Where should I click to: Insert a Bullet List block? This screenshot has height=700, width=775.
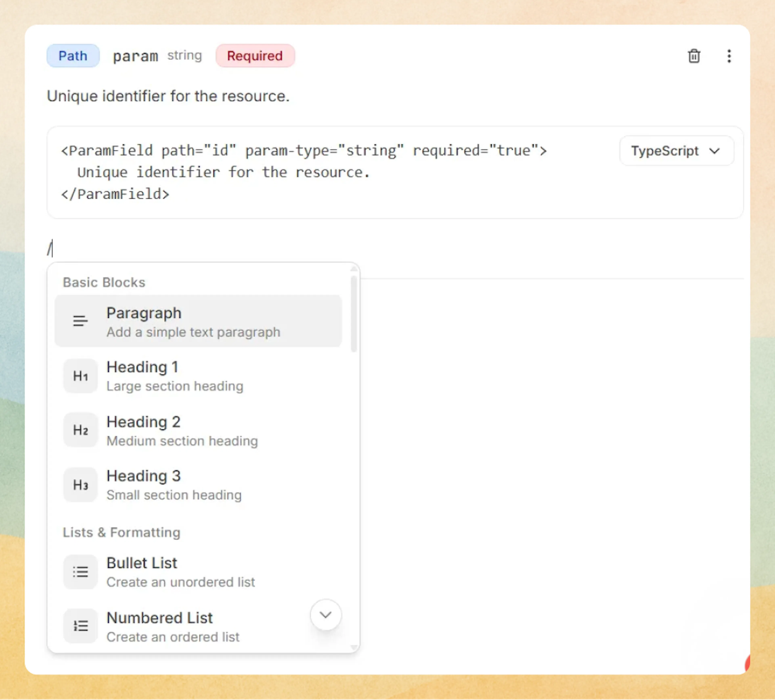(x=180, y=572)
